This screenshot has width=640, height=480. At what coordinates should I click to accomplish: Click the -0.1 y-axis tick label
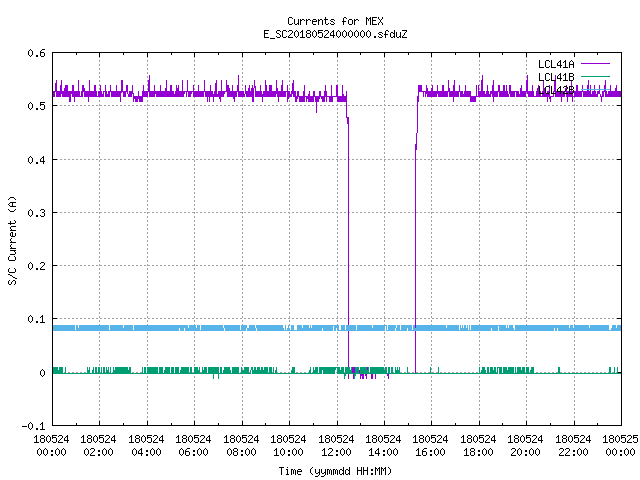coord(33,426)
